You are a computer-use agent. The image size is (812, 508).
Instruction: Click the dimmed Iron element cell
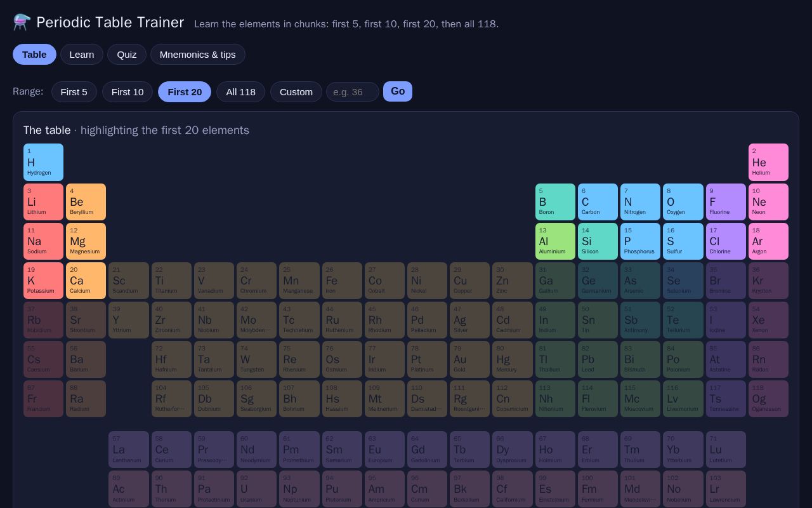(x=342, y=281)
